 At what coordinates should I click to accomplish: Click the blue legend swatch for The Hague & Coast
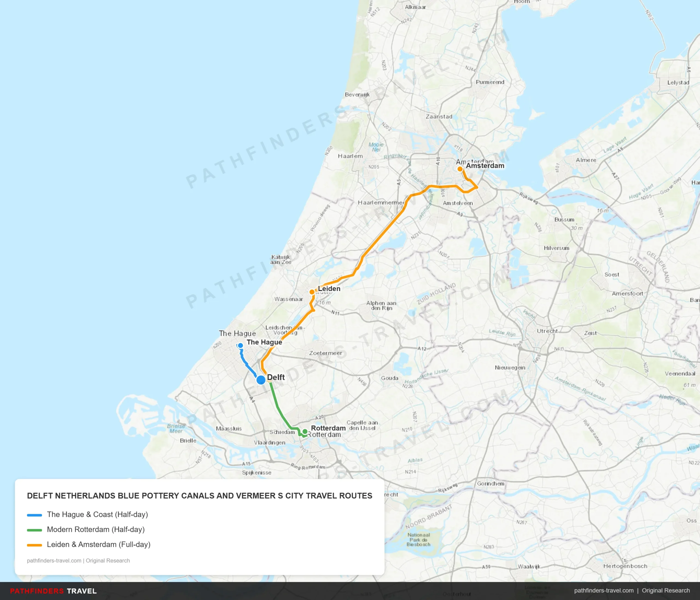[34, 515]
